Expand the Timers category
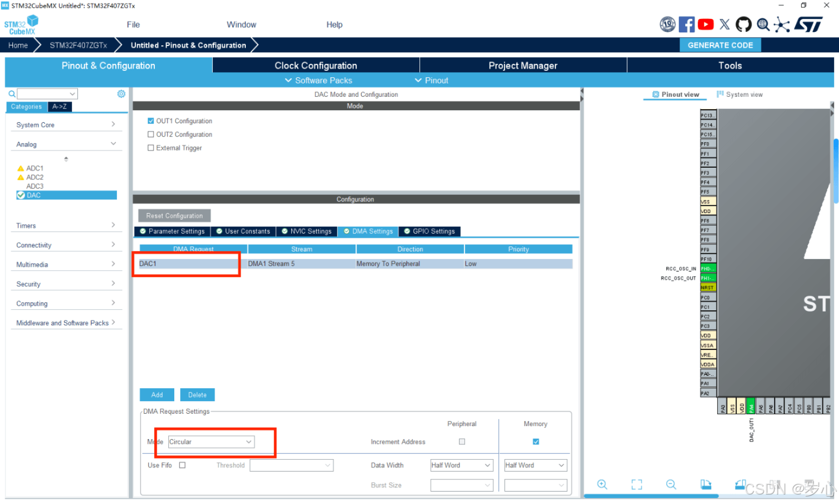Screen dimensions: 839x504 (66, 226)
